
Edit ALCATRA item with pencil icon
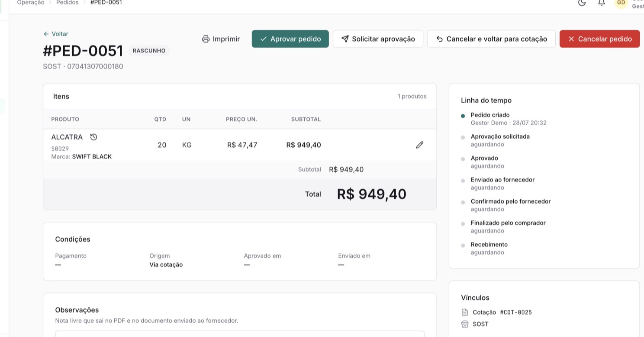pos(419,145)
